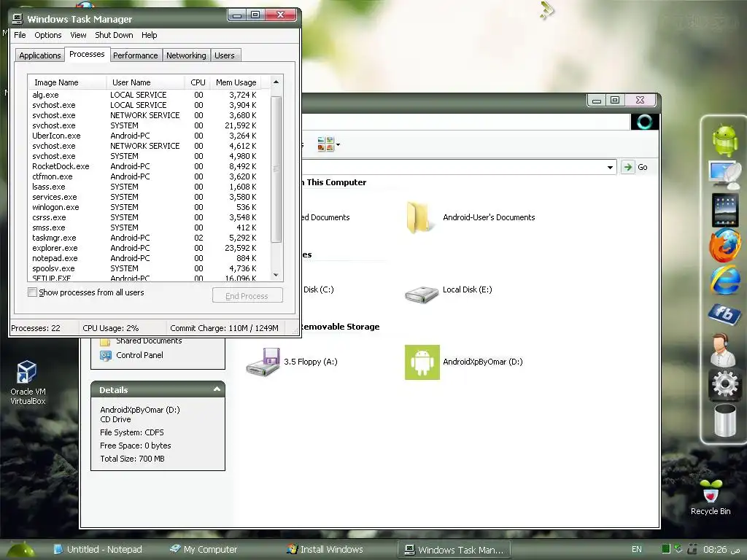Switch to My Computer taskbar button
747x560 pixels.
click(204, 550)
